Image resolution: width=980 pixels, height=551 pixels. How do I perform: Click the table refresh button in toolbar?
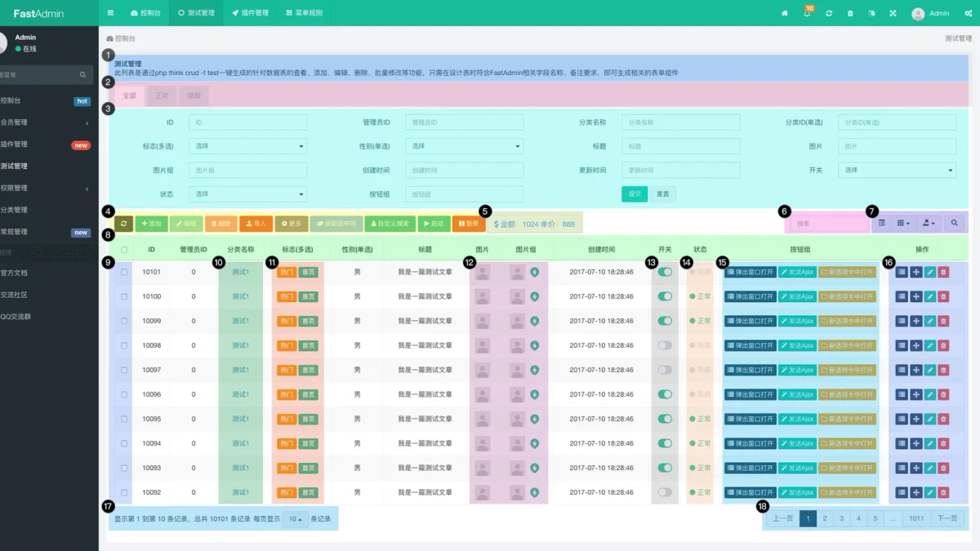123,223
